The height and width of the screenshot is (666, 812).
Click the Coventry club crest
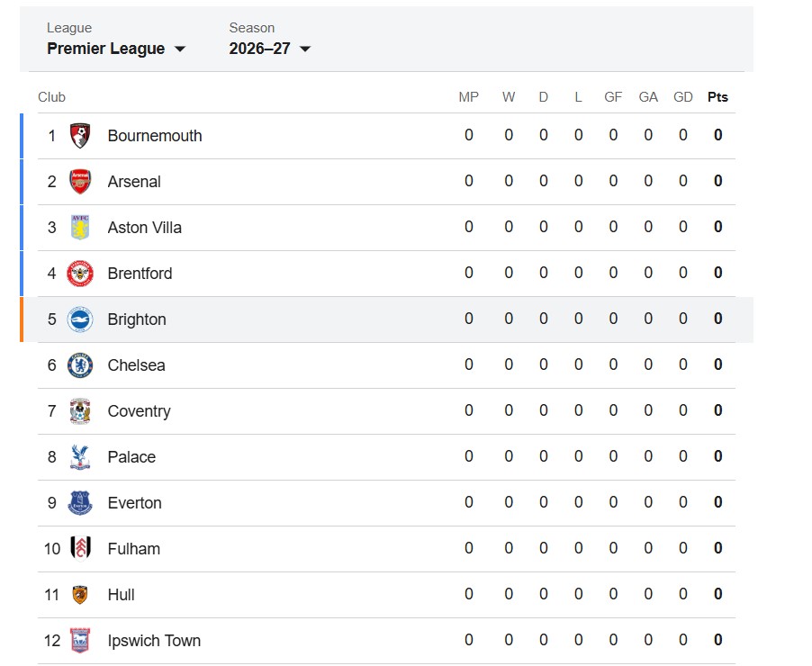pyautogui.click(x=80, y=411)
